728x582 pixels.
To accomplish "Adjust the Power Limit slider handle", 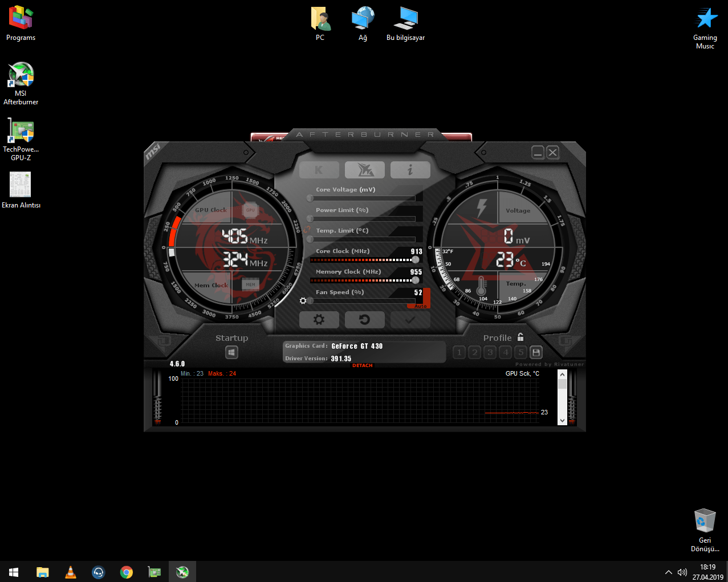I will click(x=310, y=219).
